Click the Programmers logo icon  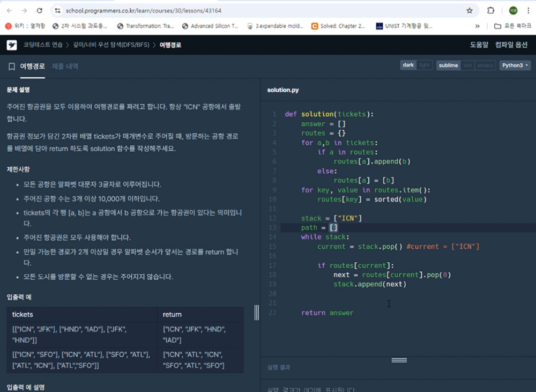[x=12, y=45]
